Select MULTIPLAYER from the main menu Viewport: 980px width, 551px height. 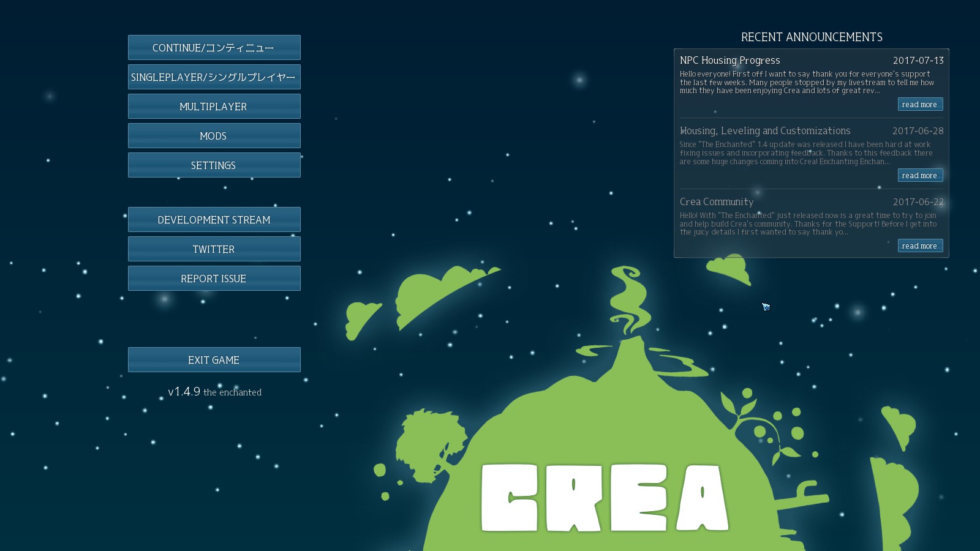[214, 106]
